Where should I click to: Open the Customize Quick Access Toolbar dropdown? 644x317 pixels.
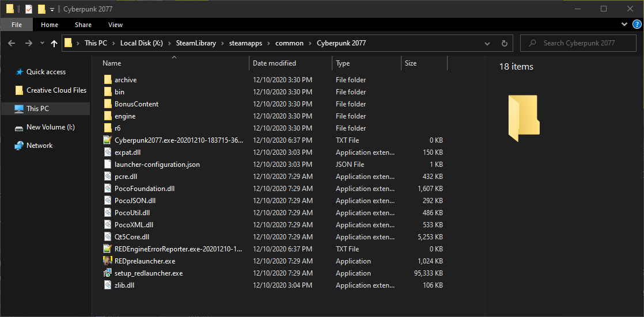coord(52,9)
